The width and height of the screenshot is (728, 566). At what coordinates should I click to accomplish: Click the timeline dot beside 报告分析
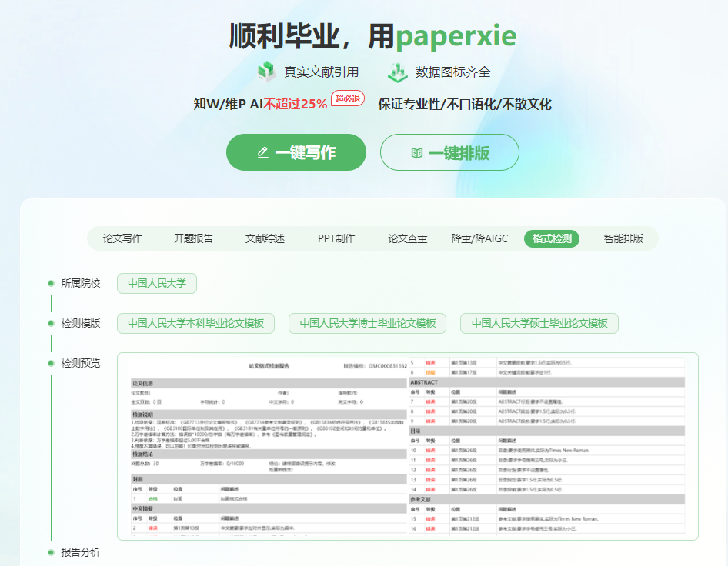tap(50, 552)
